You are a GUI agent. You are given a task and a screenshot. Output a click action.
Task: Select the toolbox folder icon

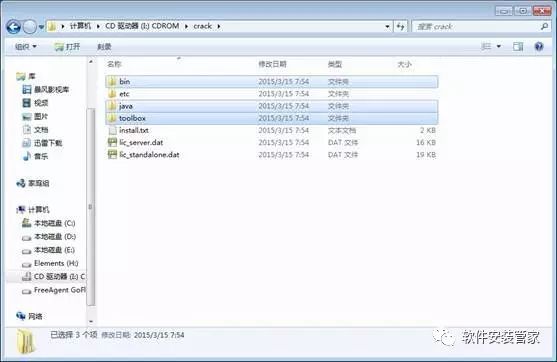(x=112, y=118)
